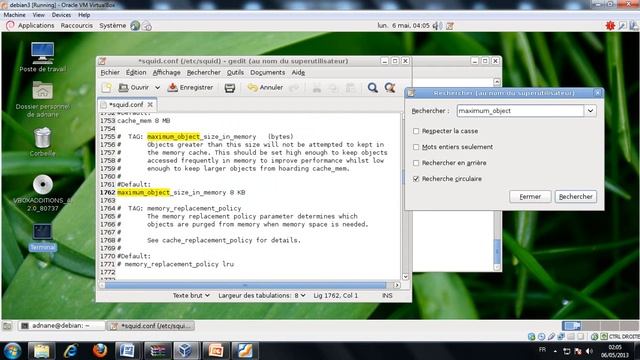Screen dimensions: 640x360
Task: Select the *squid.conf document tab
Action: click(x=126, y=104)
